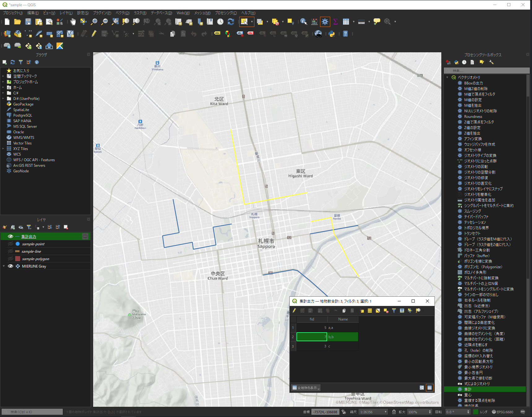Open the 全地物を表示 filter dropdown

pyautogui.click(x=306, y=388)
